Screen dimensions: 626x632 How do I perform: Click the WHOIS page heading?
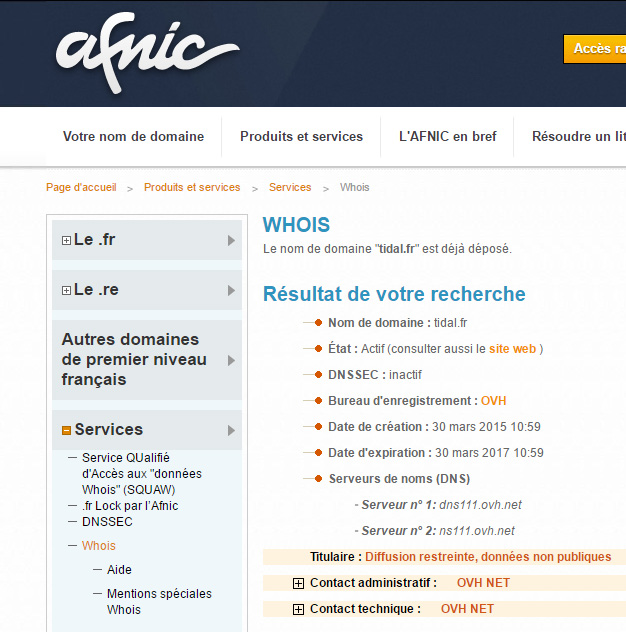click(x=296, y=225)
